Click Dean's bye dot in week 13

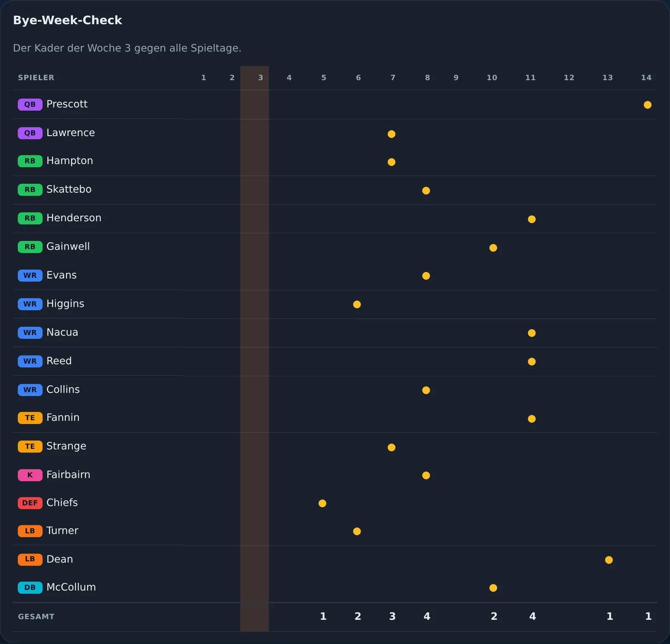coord(609,560)
